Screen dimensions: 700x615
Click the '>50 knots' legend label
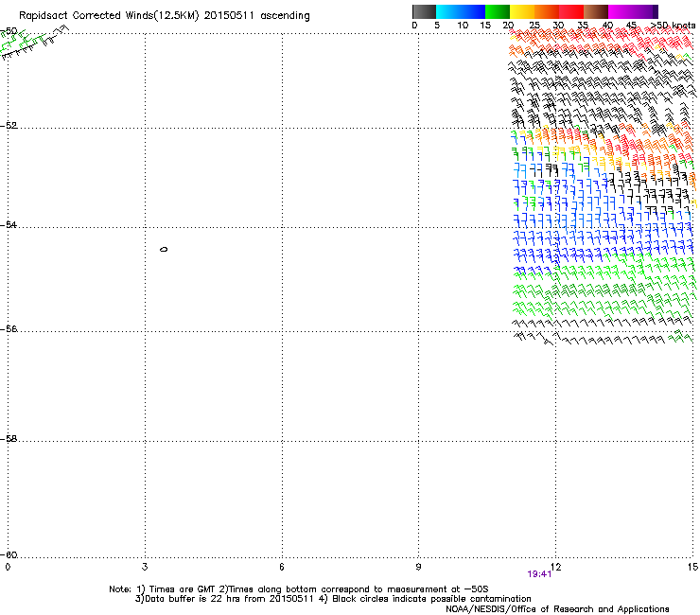674,25
